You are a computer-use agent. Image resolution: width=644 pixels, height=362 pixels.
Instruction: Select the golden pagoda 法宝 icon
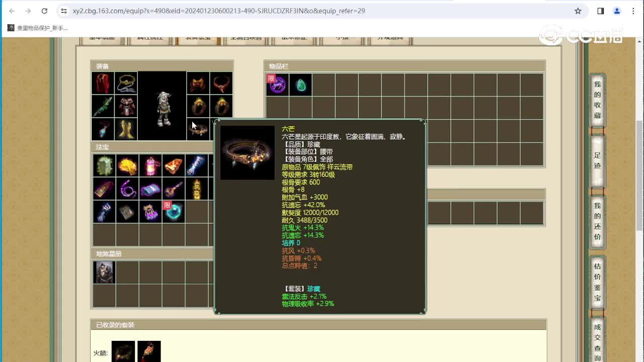pos(197,189)
